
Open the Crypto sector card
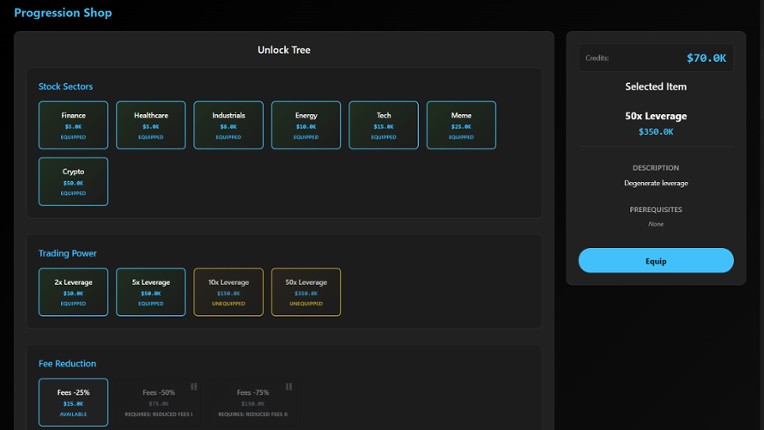(73, 181)
